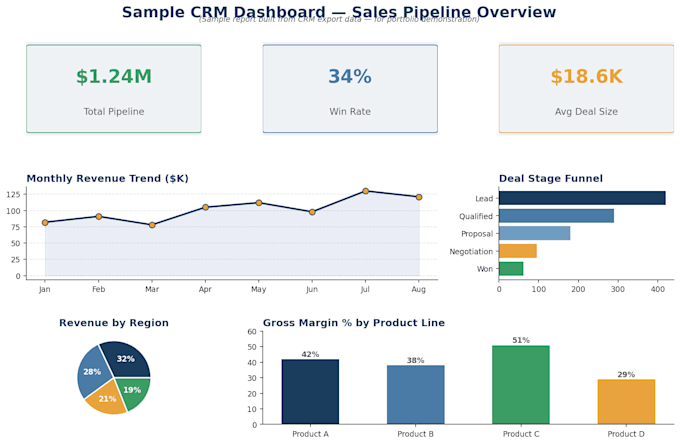Viewport: 680px width, 444px height.
Task: Click the Product B margin bar
Action: click(x=415, y=395)
